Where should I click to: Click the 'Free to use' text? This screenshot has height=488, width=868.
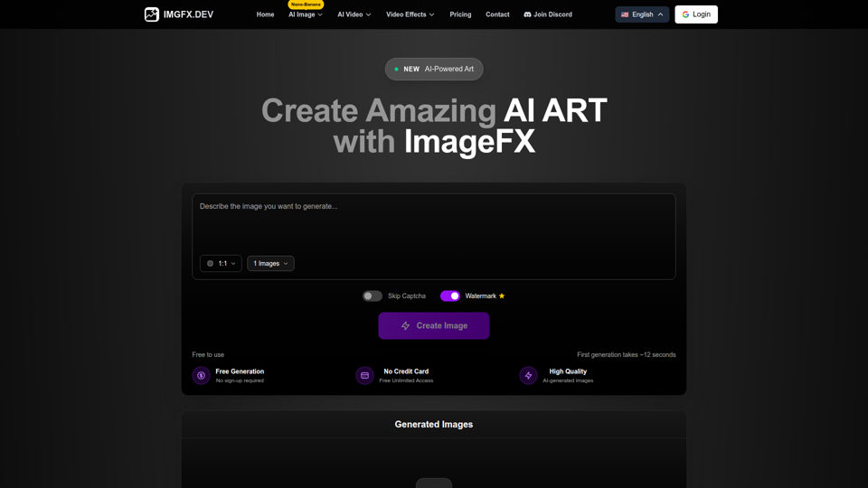pos(208,354)
